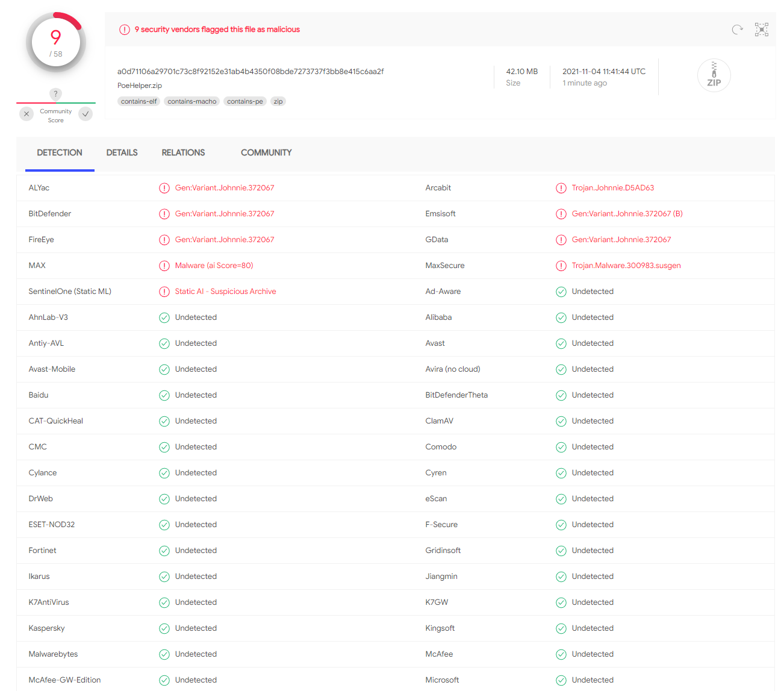
Task: Click the alert icon in MAX row
Action: click(164, 266)
